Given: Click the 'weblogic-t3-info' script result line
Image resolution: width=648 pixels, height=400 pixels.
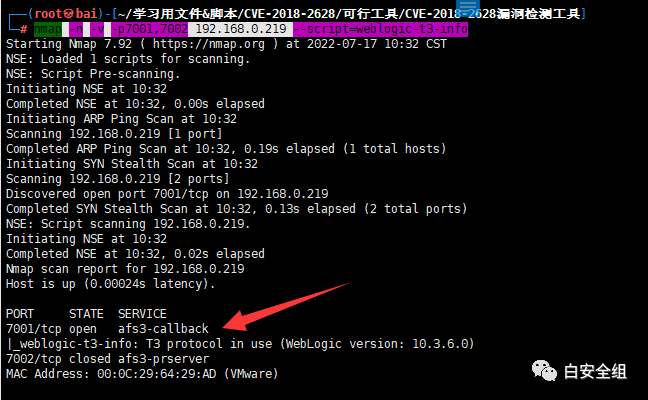Looking at the screenshot, I should click(240, 344).
